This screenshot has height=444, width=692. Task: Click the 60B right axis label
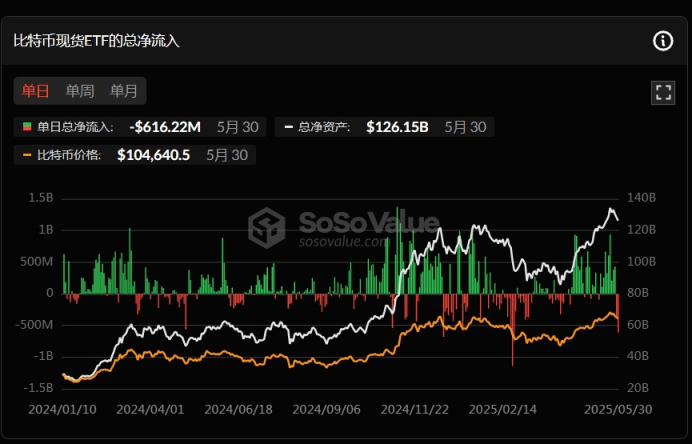(x=638, y=325)
